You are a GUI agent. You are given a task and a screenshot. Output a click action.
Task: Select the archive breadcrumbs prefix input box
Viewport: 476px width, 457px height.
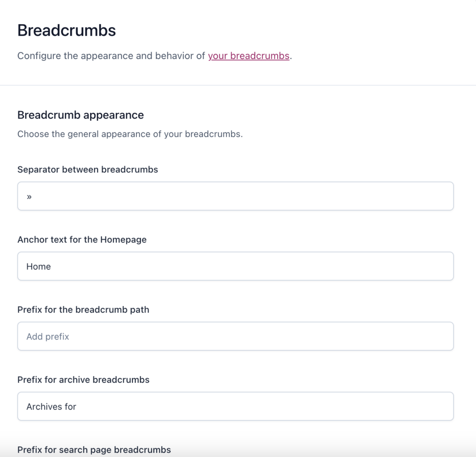pyautogui.click(x=235, y=406)
